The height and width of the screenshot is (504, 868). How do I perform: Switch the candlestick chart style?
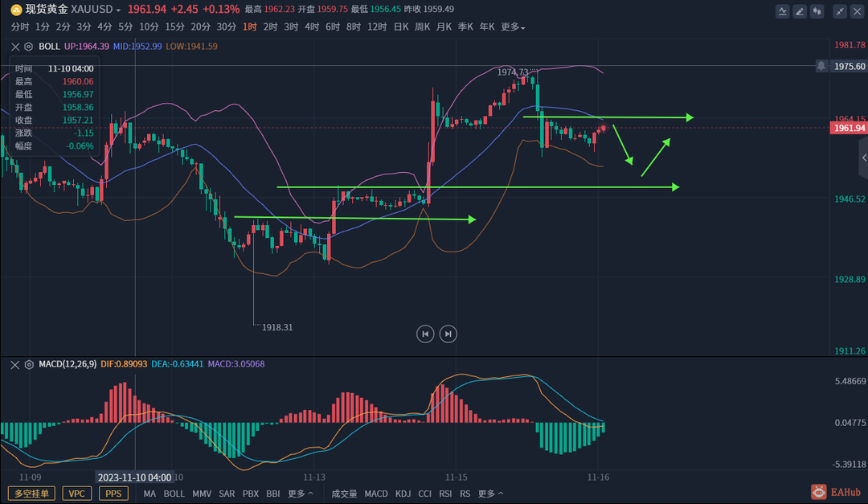(x=817, y=11)
